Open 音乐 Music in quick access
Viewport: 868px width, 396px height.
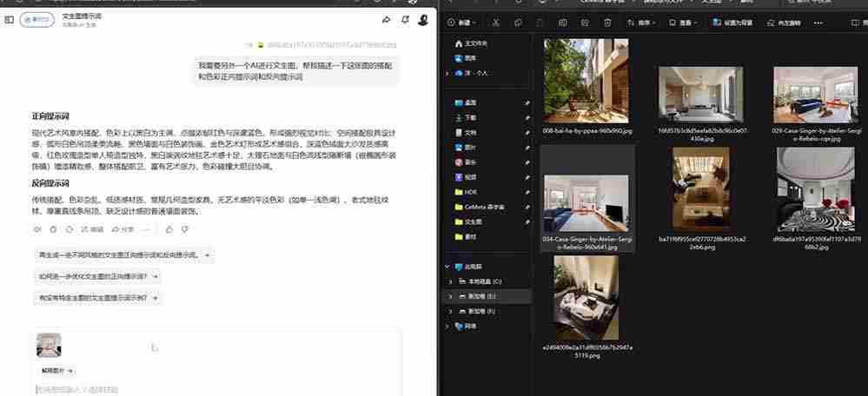pyautogui.click(x=466, y=162)
